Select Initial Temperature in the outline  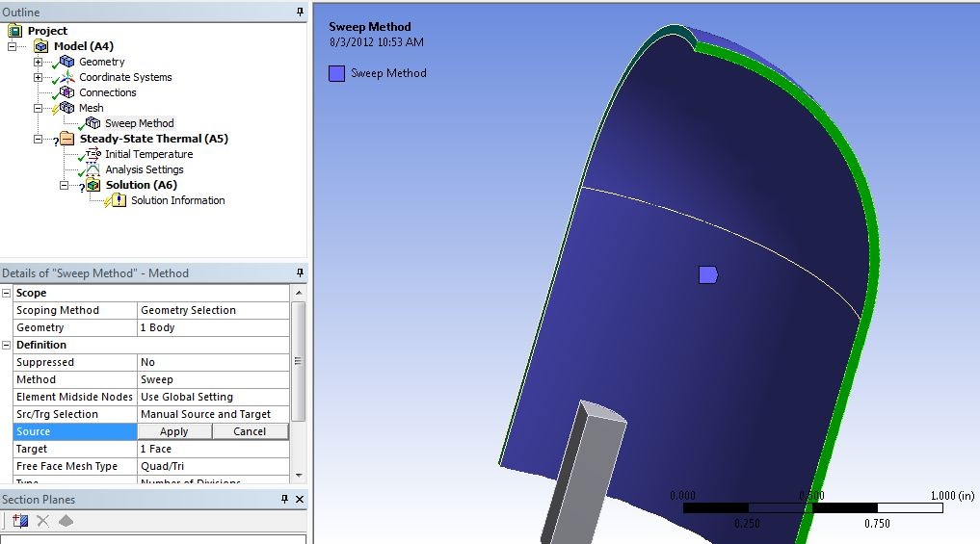148,154
